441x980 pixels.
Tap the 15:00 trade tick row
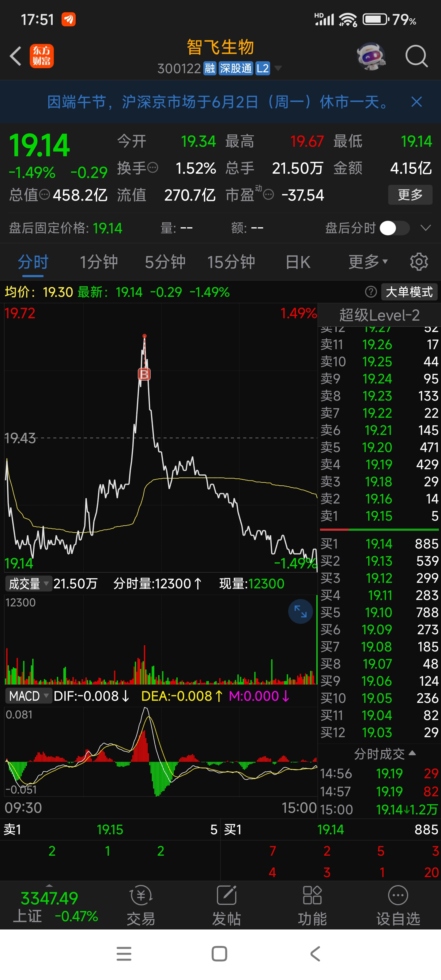tap(379, 809)
